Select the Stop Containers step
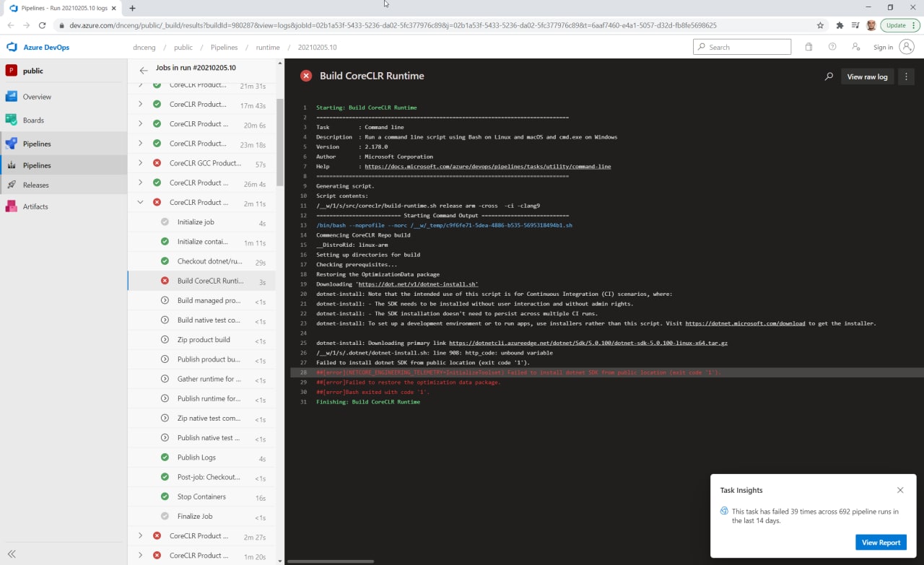Screen dimensions: 924x565 [201, 496]
